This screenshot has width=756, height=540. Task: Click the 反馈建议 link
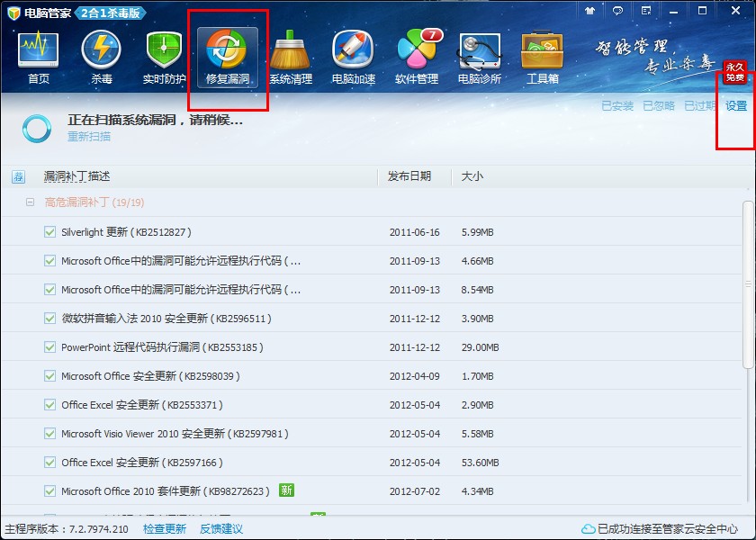(x=221, y=529)
